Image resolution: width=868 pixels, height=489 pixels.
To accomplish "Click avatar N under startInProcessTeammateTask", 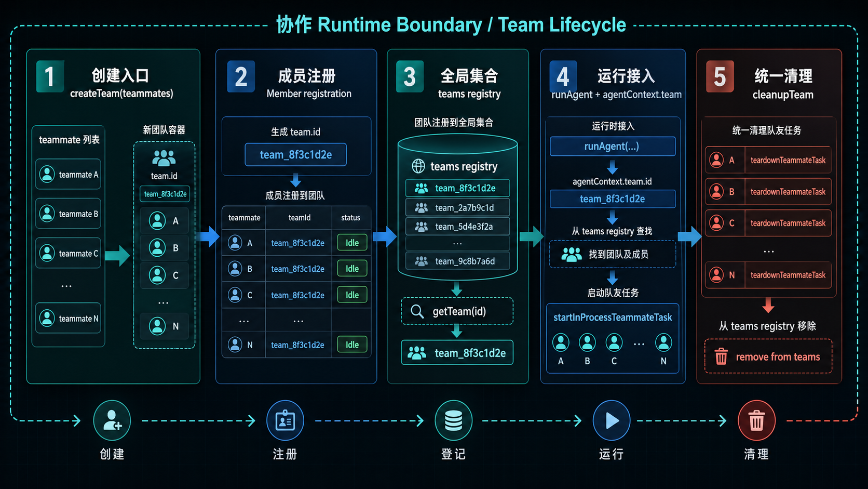I will point(663,342).
